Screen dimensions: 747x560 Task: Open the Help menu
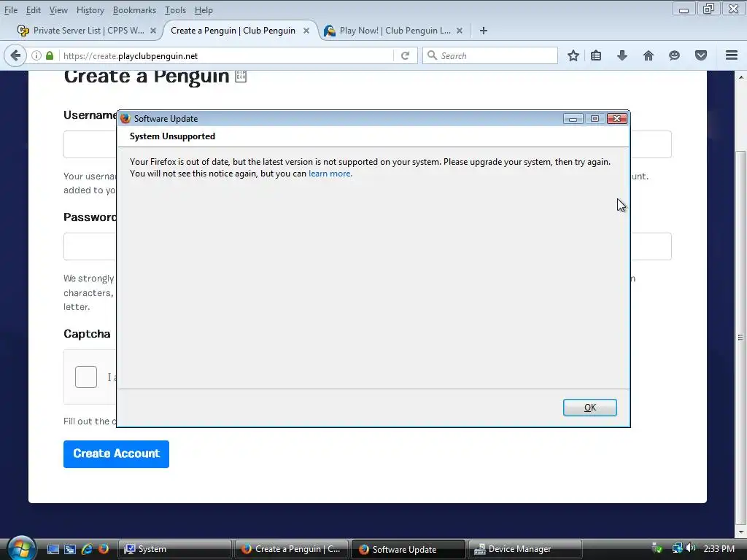pyautogui.click(x=204, y=10)
